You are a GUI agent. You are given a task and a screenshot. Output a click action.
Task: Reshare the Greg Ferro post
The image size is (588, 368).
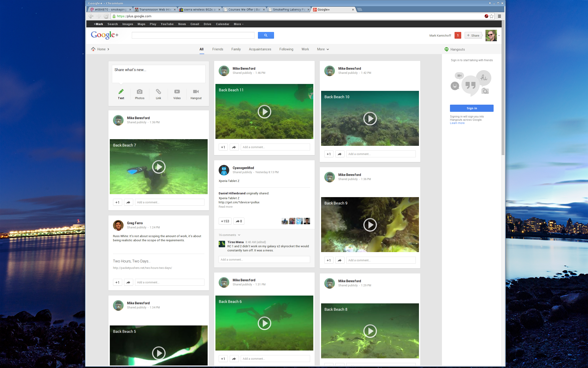(x=128, y=282)
